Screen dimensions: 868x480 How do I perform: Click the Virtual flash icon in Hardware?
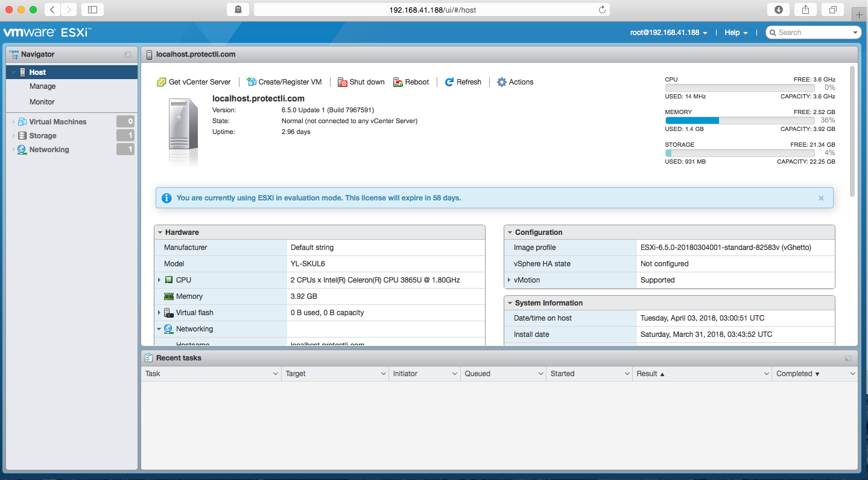point(169,313)
